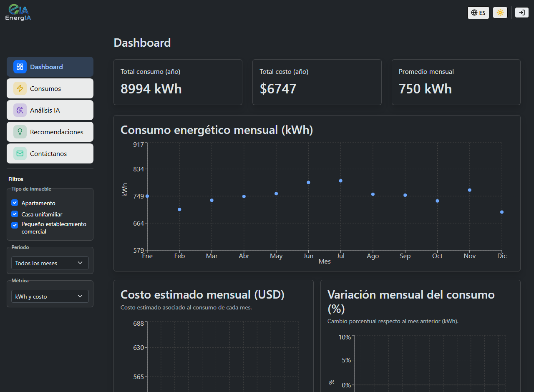Click the Total consumo (año) label
Screen dimensions: 534x392
pyautogui.click(x=150, y=72)
